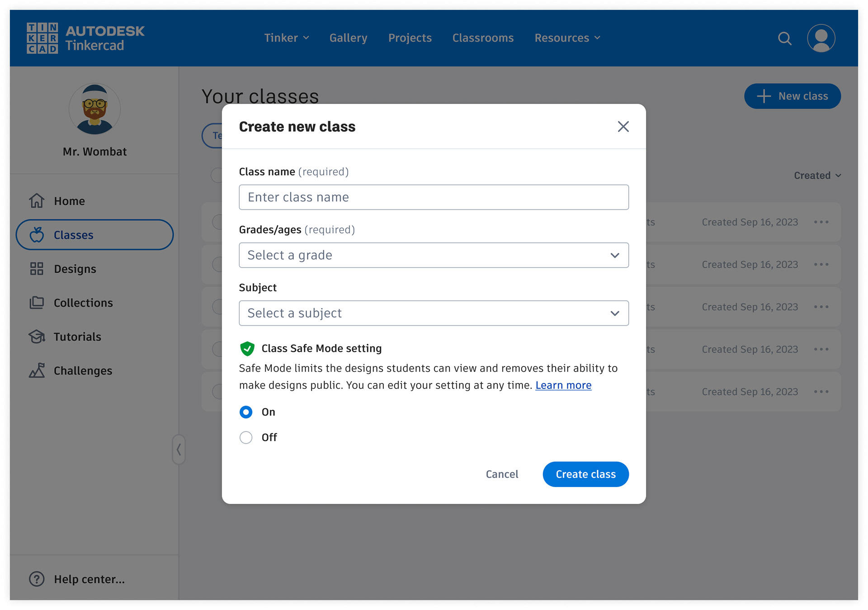Click the Designs grid icon
Image resolution: width=868 pixels, height=610 pixels.
(x=37, y=269)
